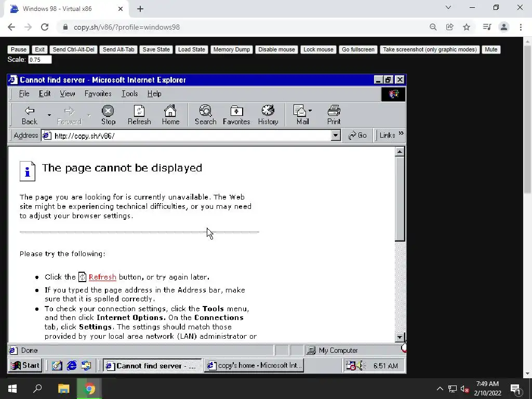This screenshot has height=399, width=532.
Task: Click Take screenshot button
Action: tap(430, 49)
